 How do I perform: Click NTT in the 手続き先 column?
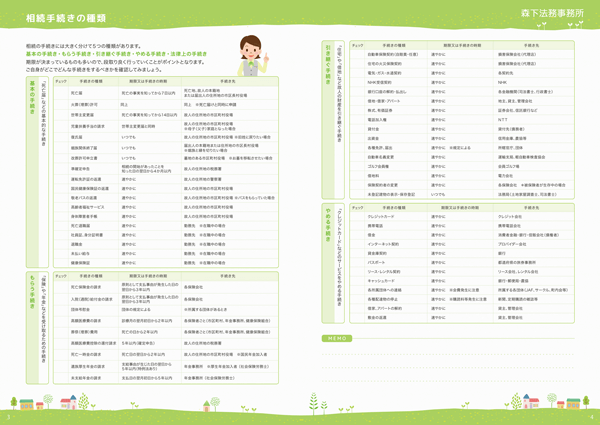pyautogui.click(x=502, y=120)
